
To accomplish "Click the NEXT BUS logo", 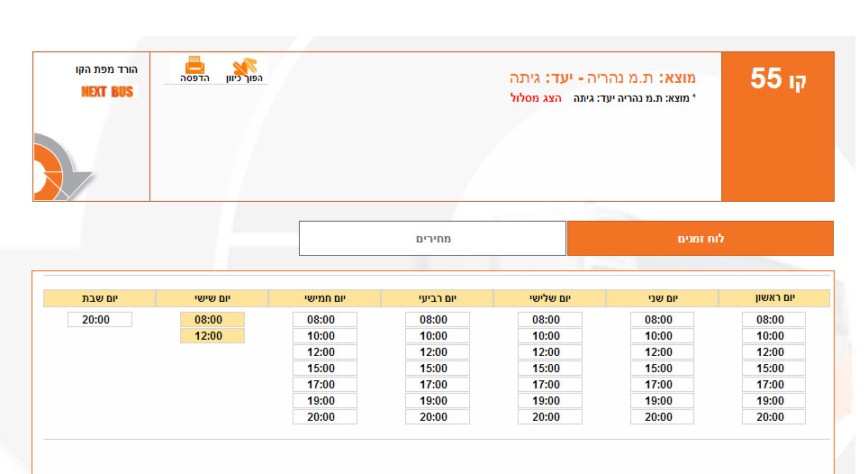I will click(107, 92).
